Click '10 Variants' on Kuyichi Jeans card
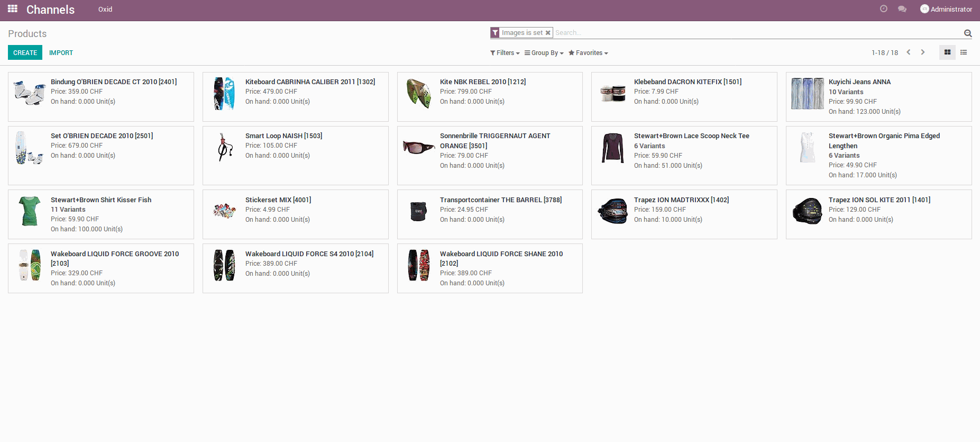The height and width of the screenshot is (442, 980). pyautogui.click(x=846, y=92)
